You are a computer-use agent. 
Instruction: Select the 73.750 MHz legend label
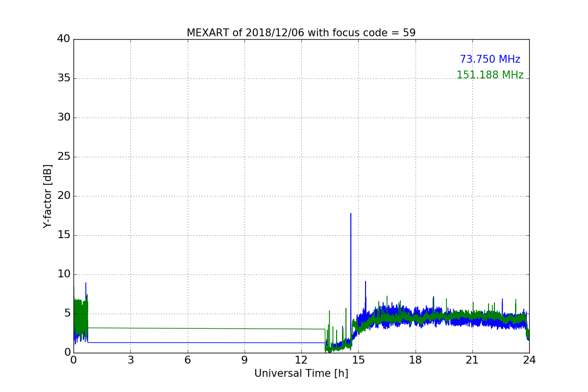[490, 59]
